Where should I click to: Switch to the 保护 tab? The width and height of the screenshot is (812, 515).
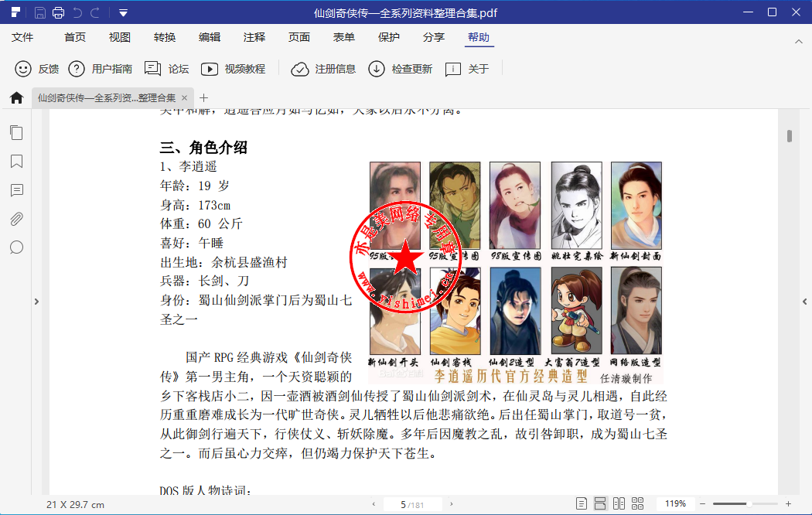(389, 37)
